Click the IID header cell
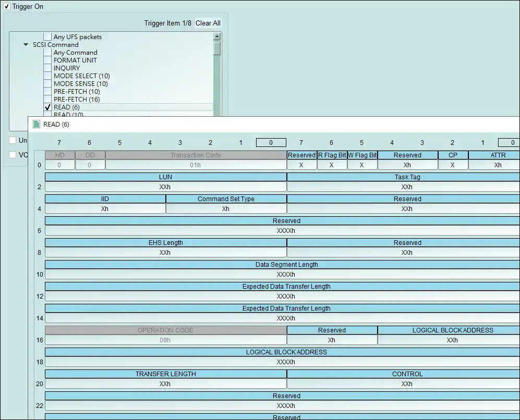The width and height of the screenshot is (520, 420). 105,199
